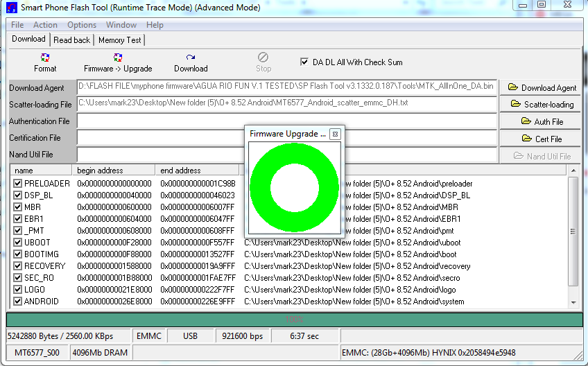588x366 pixels.
Task: Click the Stop icon in toolbar
Action: [263, 62]
